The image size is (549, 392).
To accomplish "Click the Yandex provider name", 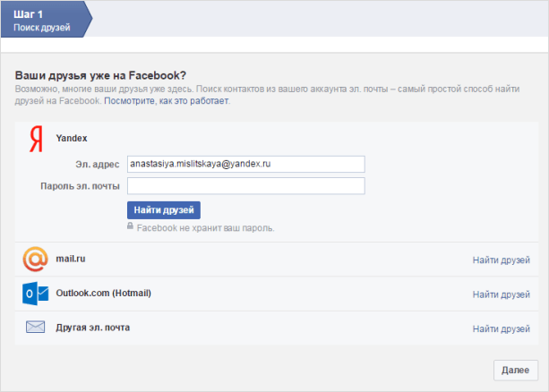I will click(72, 138).
